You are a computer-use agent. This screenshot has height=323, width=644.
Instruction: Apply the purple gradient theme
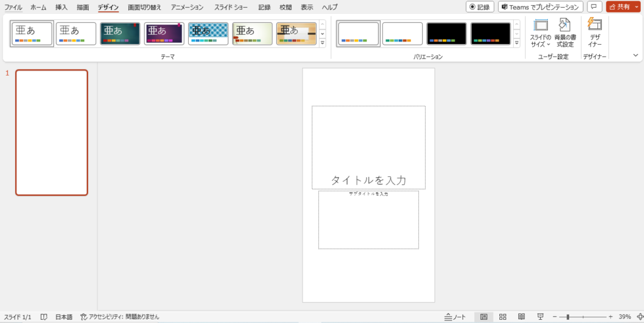tap(164, 33)
